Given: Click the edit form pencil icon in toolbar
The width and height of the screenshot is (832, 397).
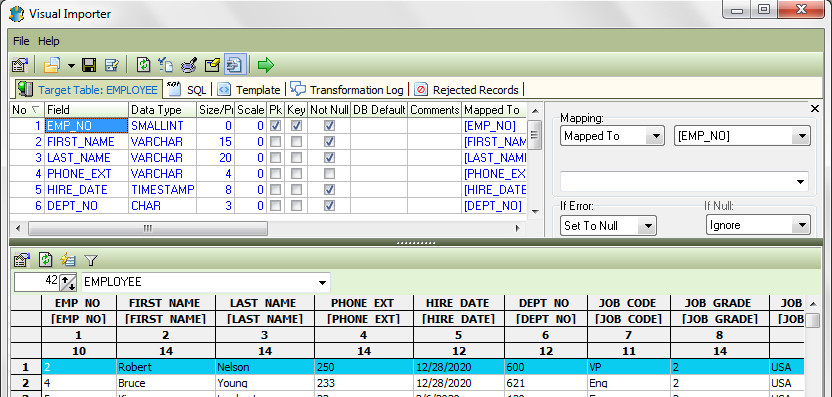Looking at the screenshot, I should 111,65.
